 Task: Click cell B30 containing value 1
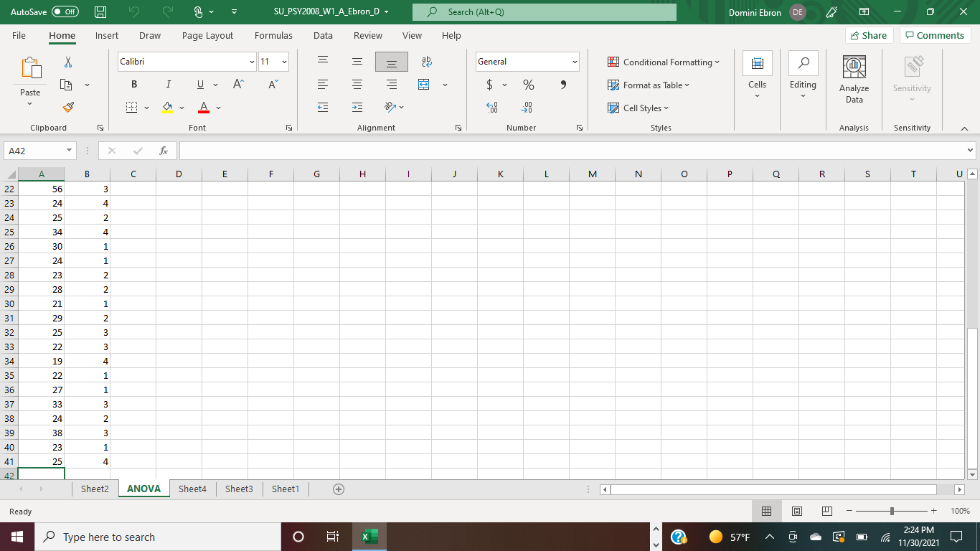coord(87,303)
